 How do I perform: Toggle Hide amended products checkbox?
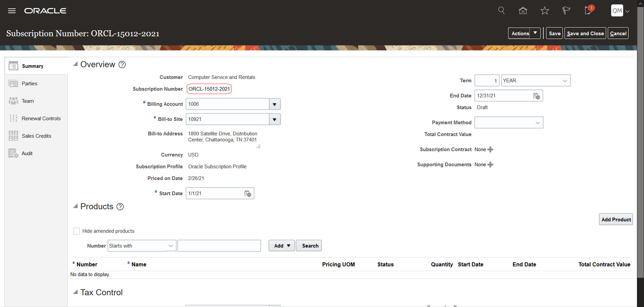click(76, 231)
